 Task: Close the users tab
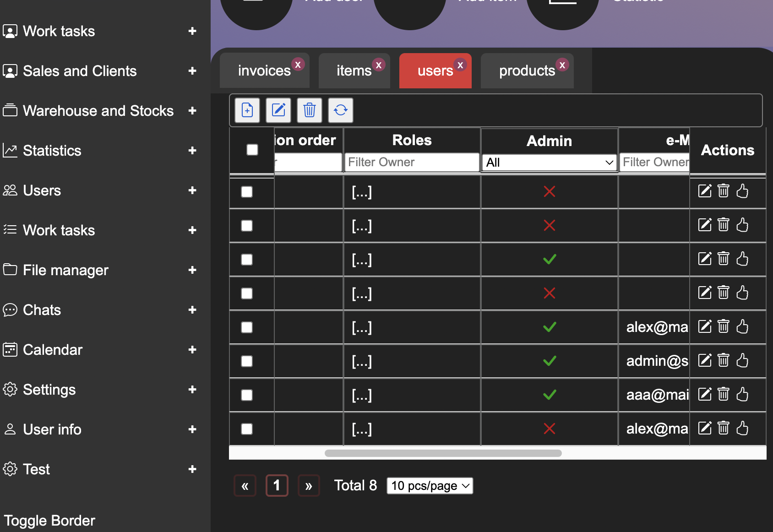pyautogui.click(x=461, y=65)
